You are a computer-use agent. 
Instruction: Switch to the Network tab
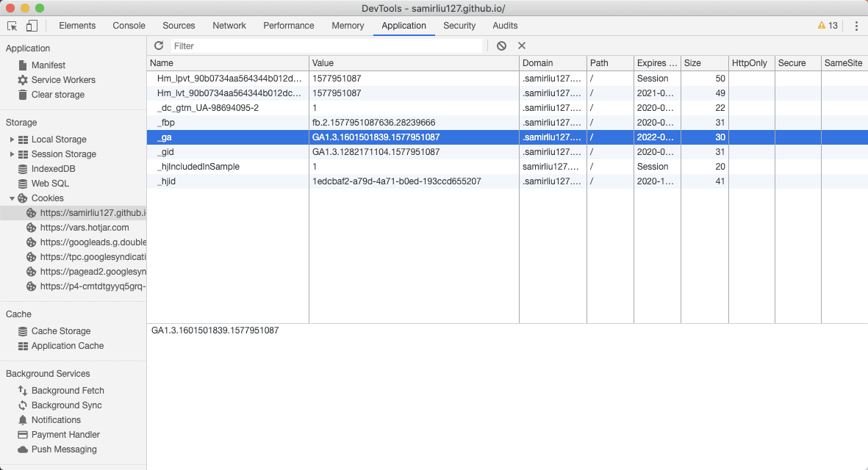pos(229,26)
